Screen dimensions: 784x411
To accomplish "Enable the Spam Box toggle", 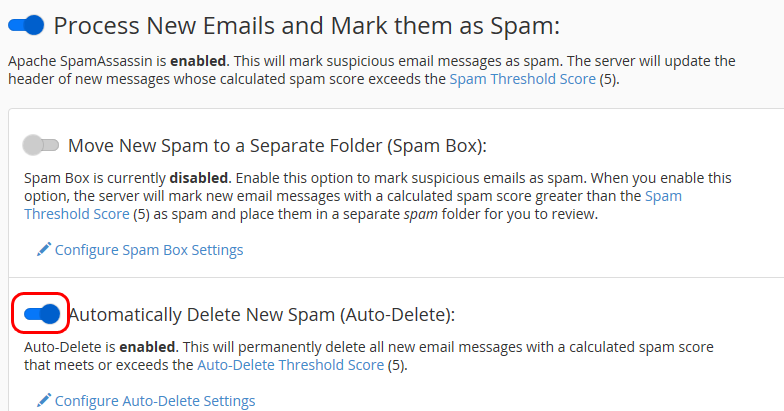I will point(41,146).
